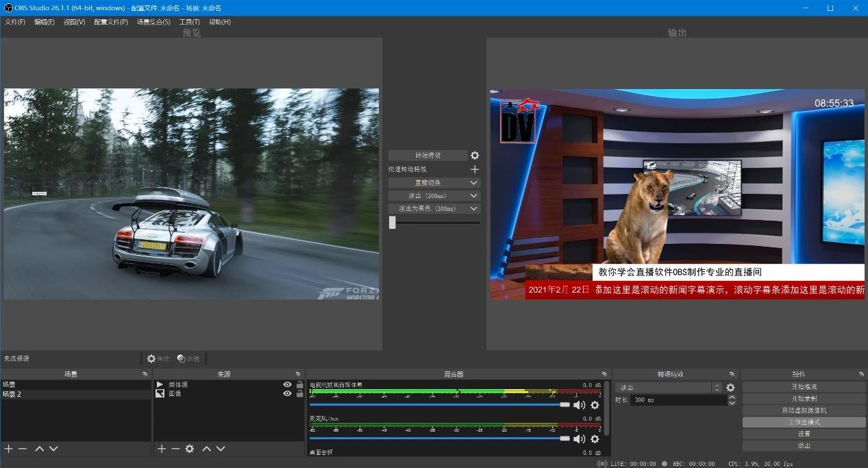868x468 pixels.
Task: Toggle the lock on the 媒体源 source
Action: click(299, 384)
